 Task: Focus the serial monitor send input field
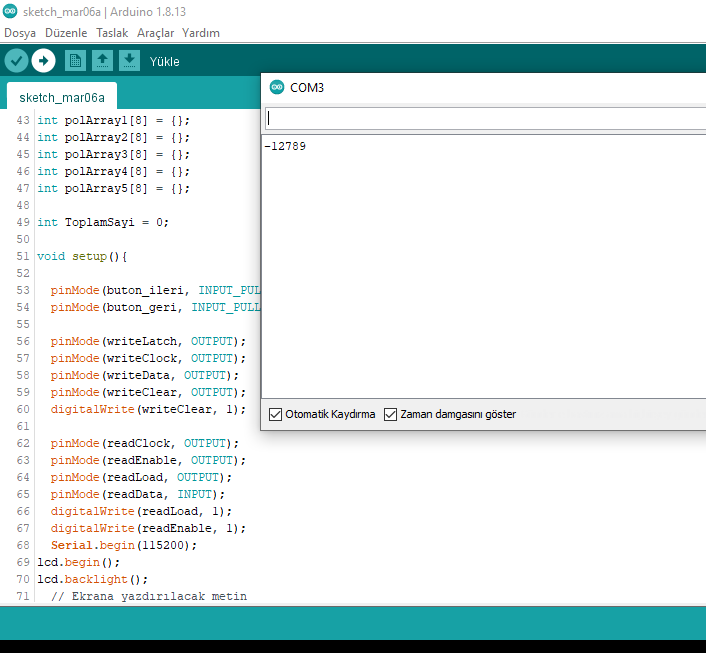485,119
